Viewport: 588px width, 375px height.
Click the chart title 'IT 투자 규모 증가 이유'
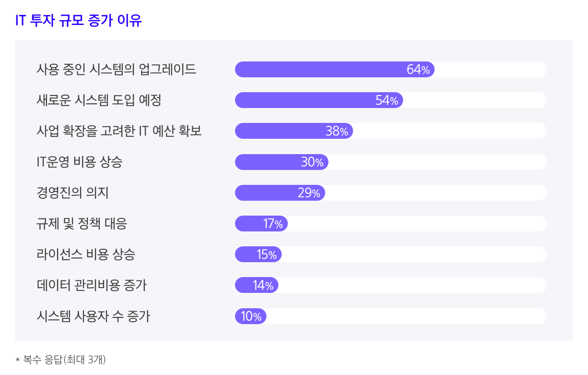click(x=79, y=22)
